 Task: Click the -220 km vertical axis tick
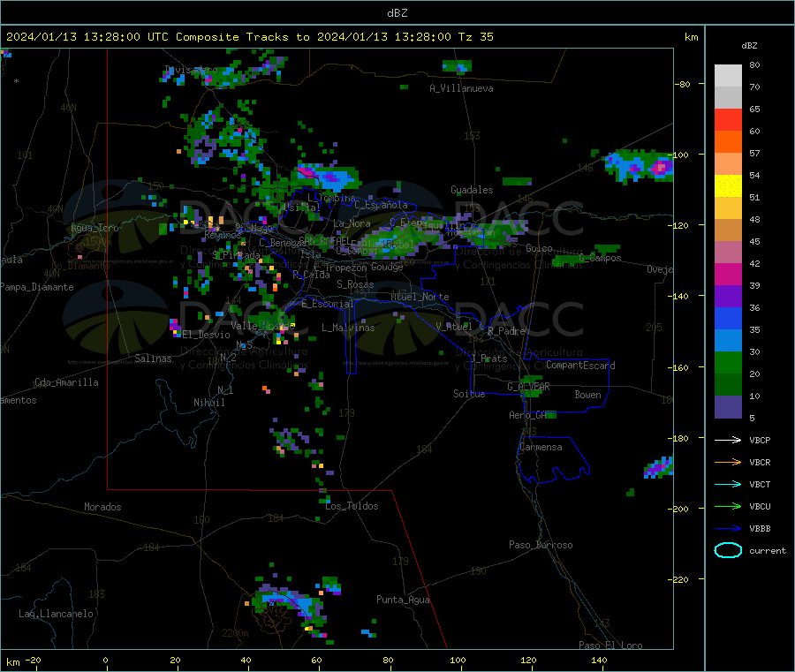click(680, 580)
